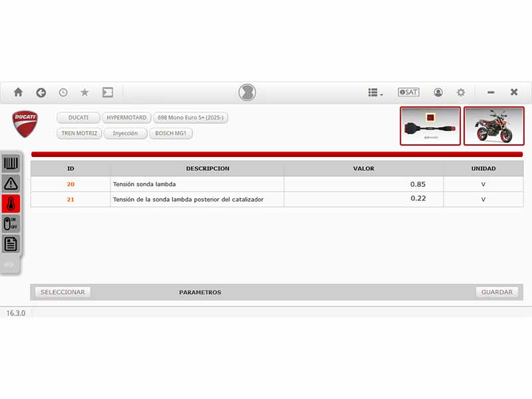Screen dimensions: 532x399
Task: Select parameter ID 21
Action: (x=70, y=199)
